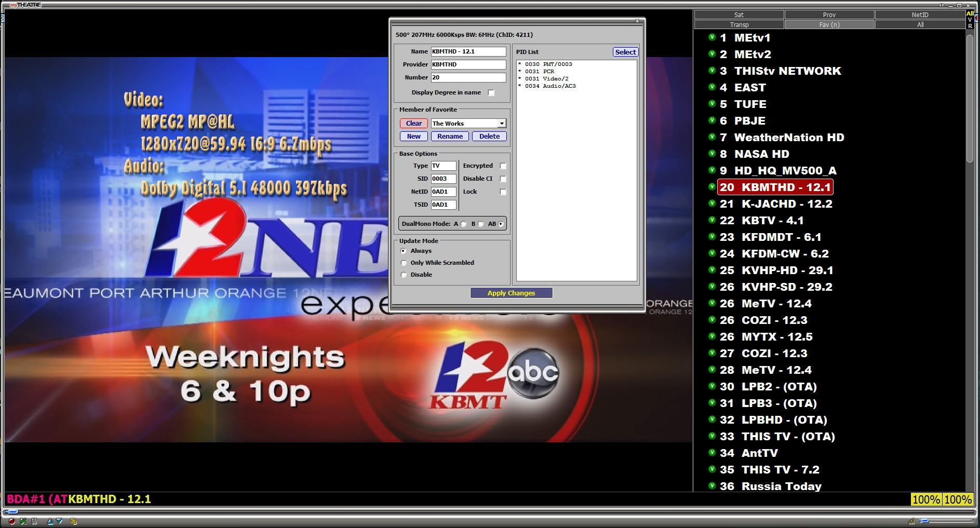Click green icon next to TUFE

[713, 104]
